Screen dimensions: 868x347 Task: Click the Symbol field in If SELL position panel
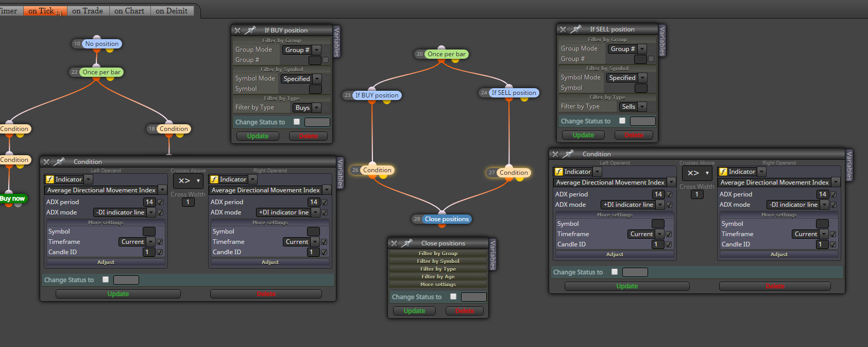point(641,88)
